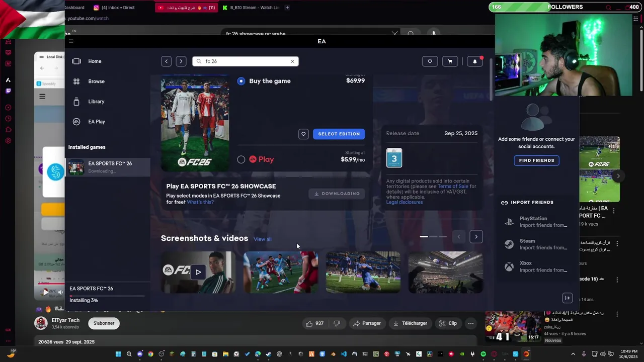Import friends from PlayStation
Viewport: 644px width, 362px height.
[x=536, y=222]
